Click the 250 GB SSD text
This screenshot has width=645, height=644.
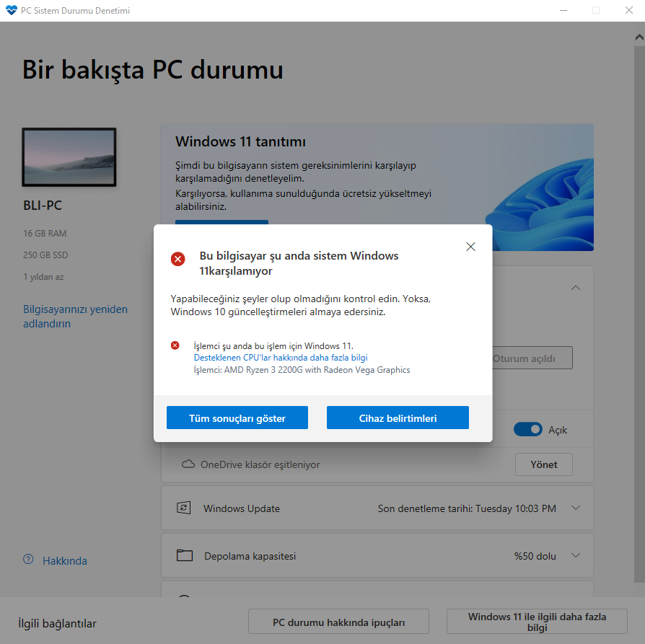[45, 255]
